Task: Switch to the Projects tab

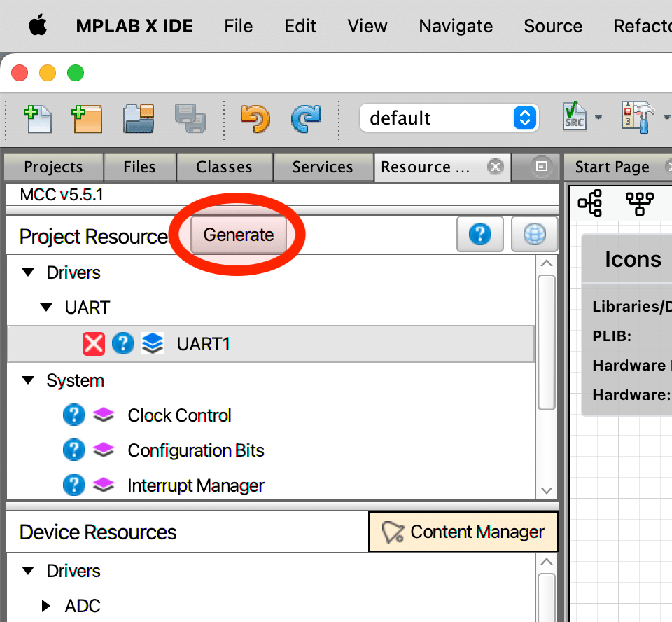Action: [x=54, y=167]
